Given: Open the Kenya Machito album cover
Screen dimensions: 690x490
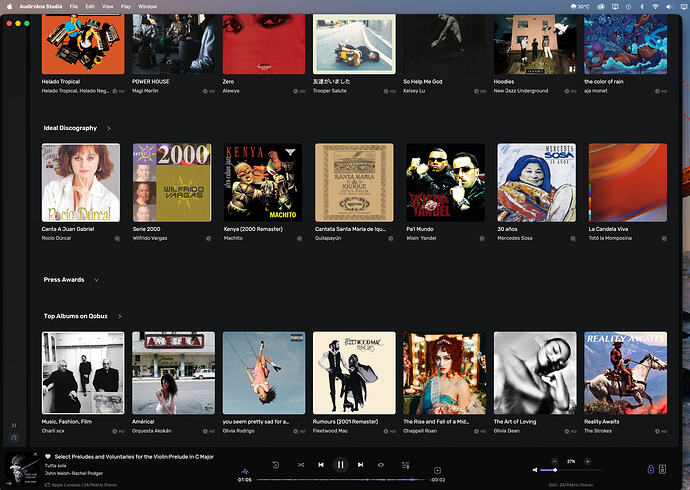Looking at the screenshot, I should point(263,183).
